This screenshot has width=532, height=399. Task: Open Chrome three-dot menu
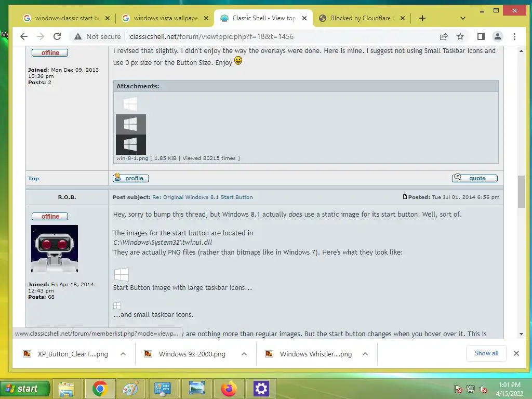pos(514,36)
